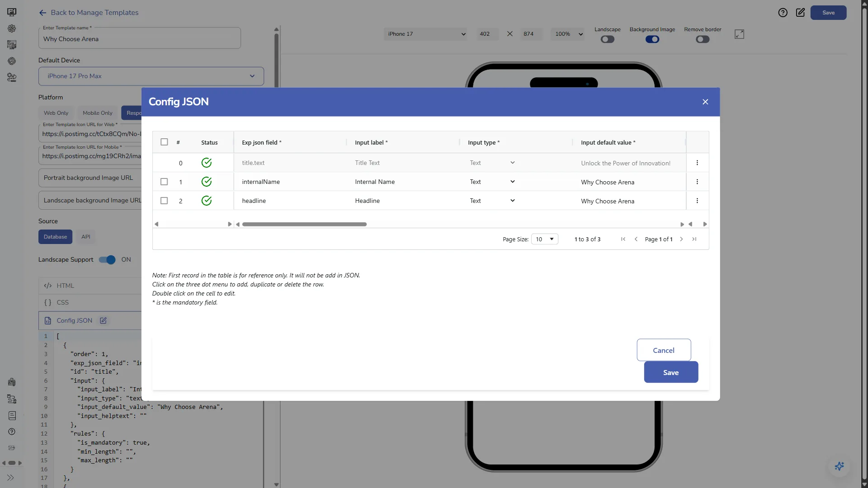Check the select-all header checkbox

pyautogui.click(x=164, y=142)
